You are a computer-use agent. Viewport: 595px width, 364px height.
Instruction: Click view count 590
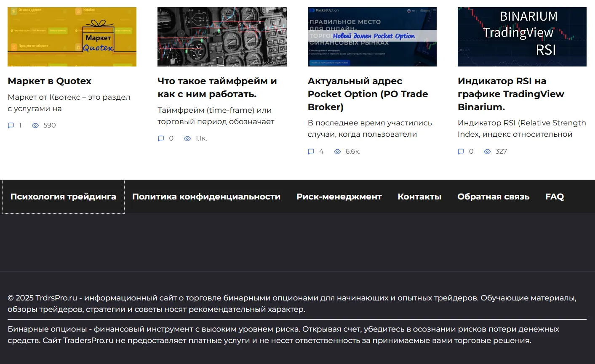(50, 125)
